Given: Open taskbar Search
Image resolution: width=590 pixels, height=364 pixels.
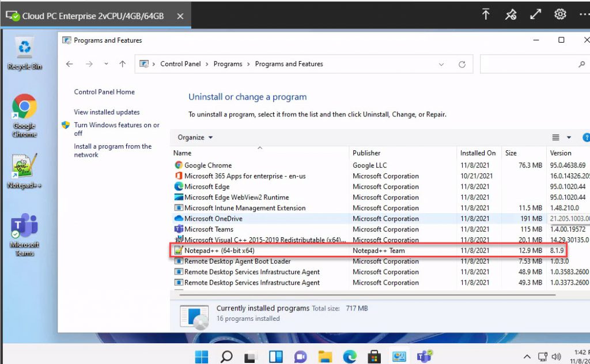Looking at the screenshot, I should (226, 356).
